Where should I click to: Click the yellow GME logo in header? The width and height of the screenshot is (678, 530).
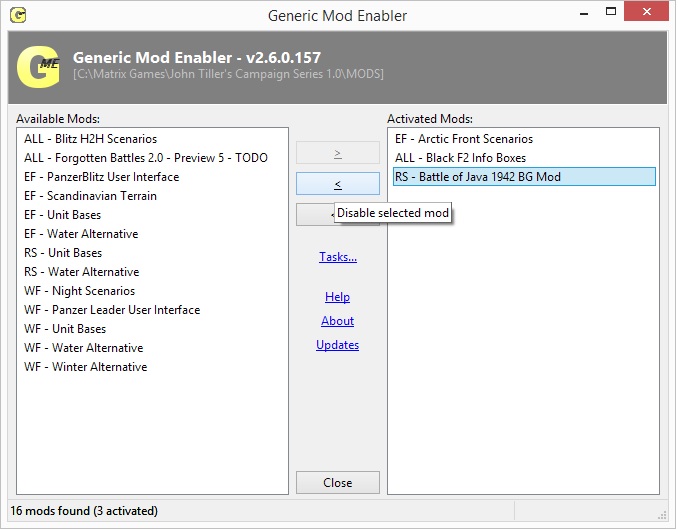click(38, 67)
